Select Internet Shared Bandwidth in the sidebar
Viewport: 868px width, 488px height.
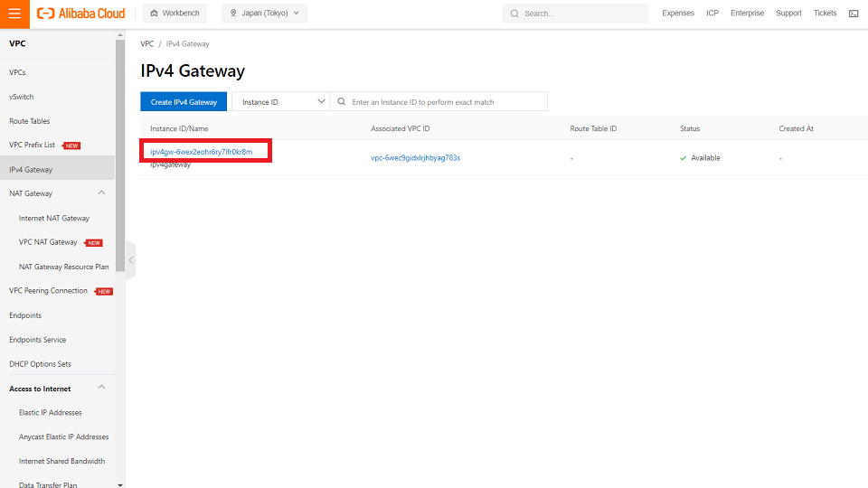pyautogui.click(x=61, y=461)
